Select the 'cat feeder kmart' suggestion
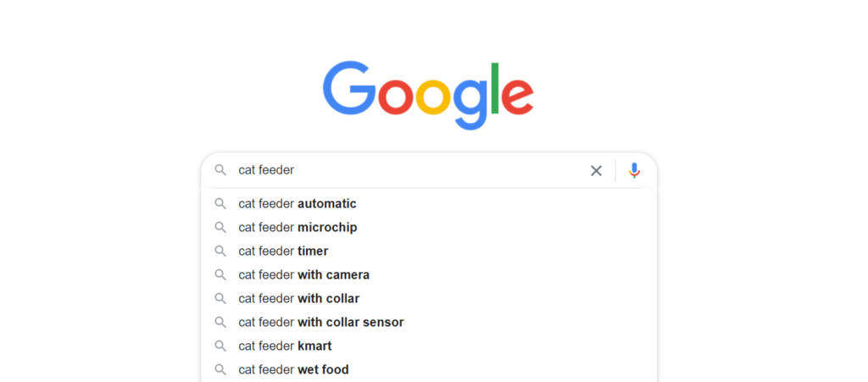 tap(429, 346)
